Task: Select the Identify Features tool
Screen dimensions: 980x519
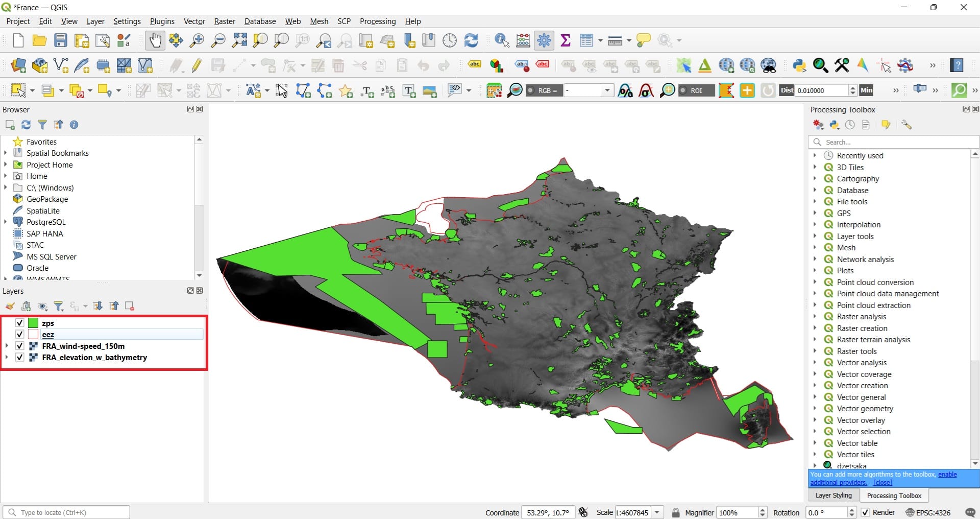Action: click(x=502, y=40)
